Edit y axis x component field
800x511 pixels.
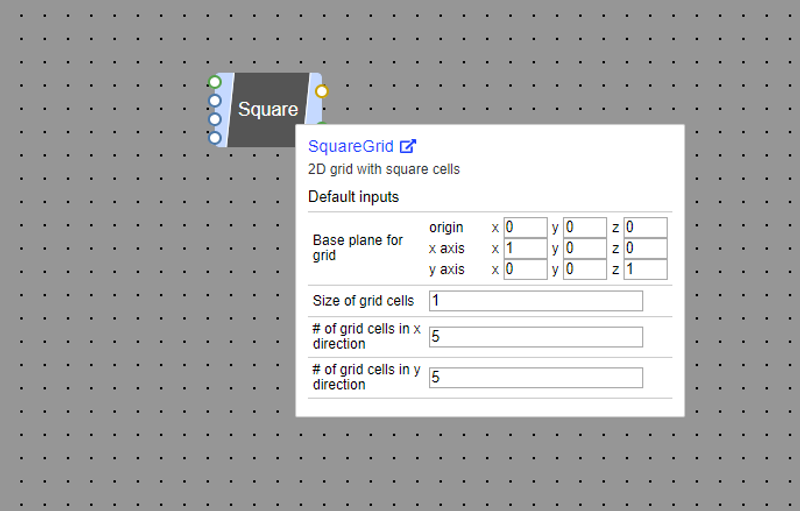[x=526, y=269]
